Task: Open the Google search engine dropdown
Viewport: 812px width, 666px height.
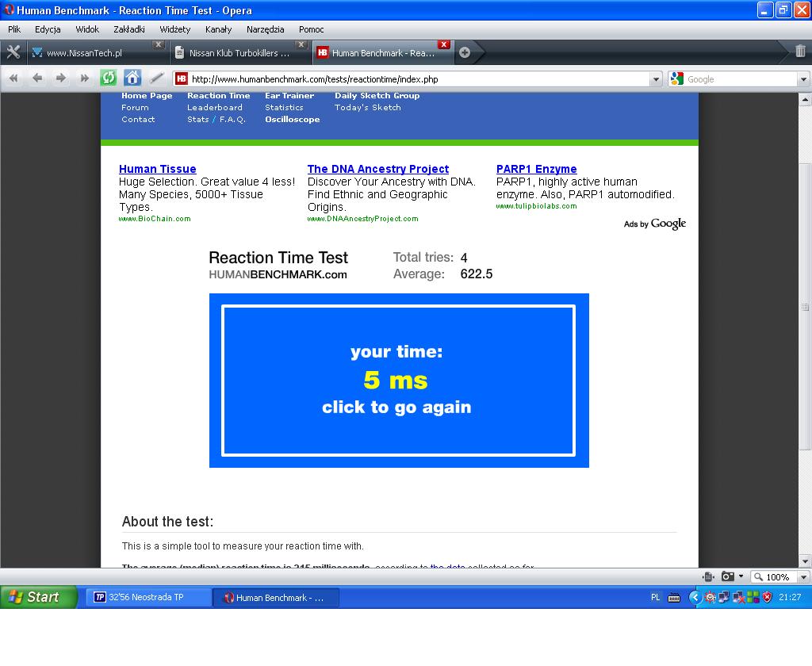Action: point(676,78)
